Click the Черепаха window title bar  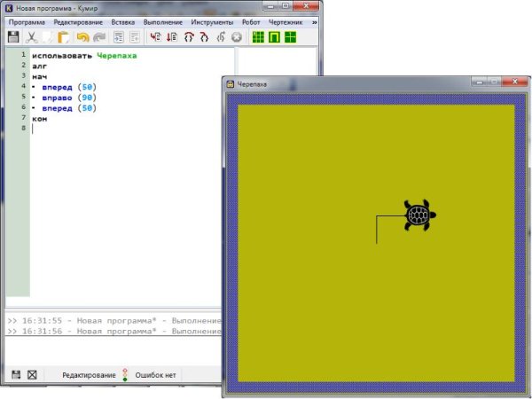[355, 84]
